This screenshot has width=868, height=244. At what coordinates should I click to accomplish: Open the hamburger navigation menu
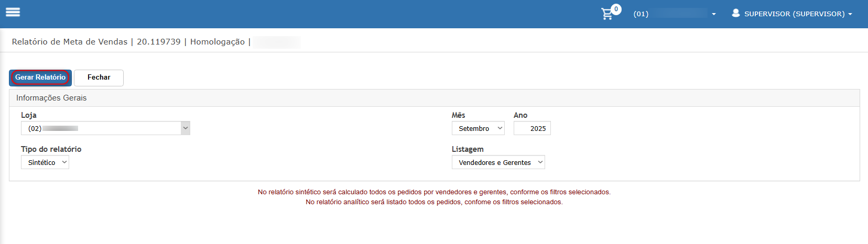click(13, 12)
